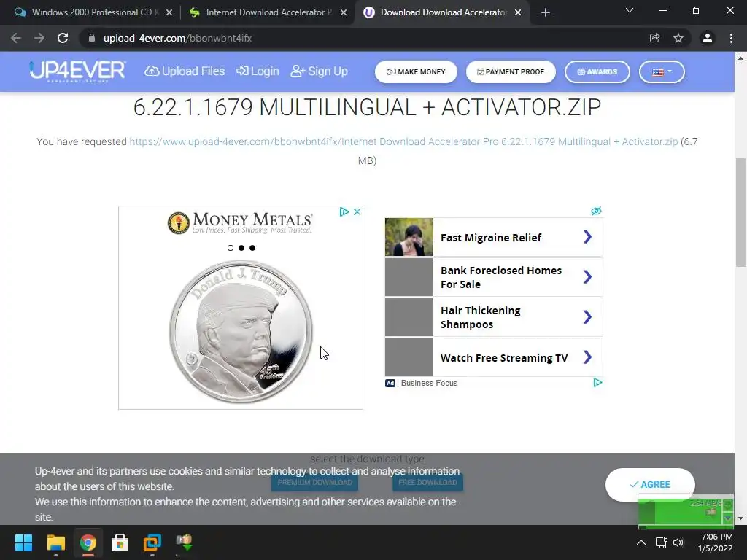Open Fast Migraine Relief ad
Image resolution: width=747 pixels, height=560 pixels.
coord(494,237)
